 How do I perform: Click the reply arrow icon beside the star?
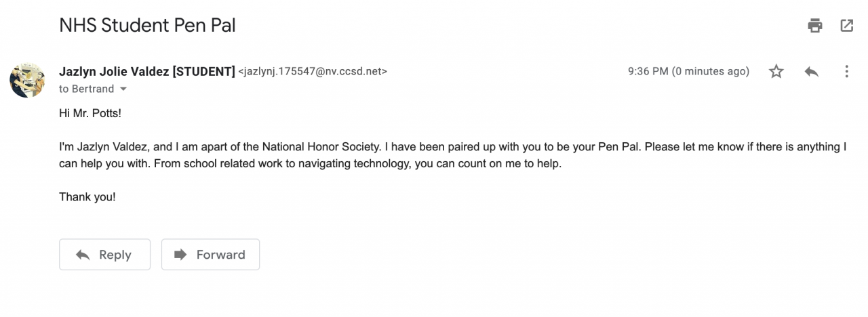pos(812,71)
